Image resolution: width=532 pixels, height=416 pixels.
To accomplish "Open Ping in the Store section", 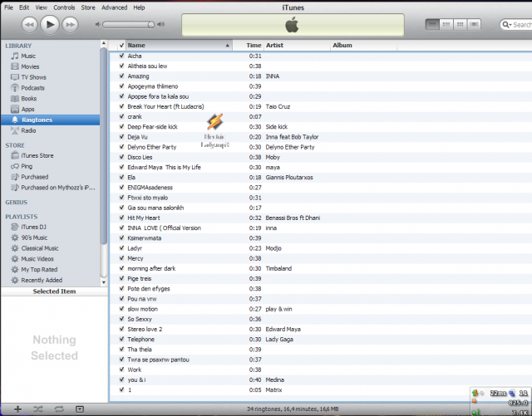I will (x=51, y=166).
